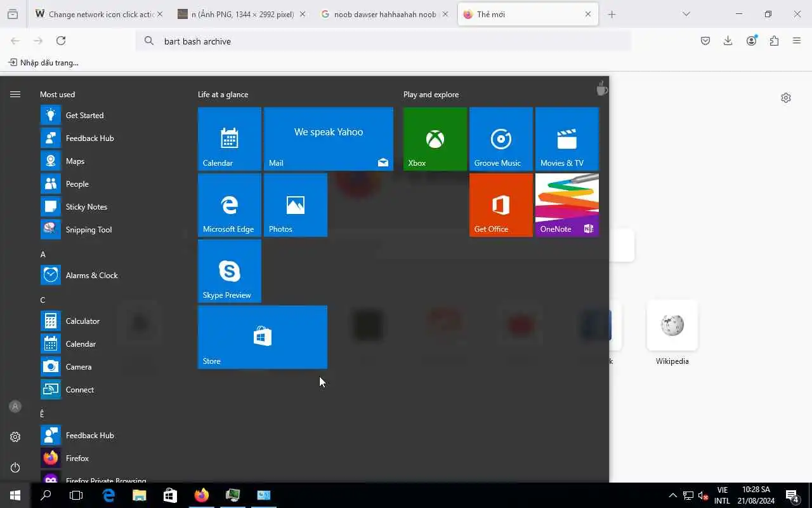Open the Photos tile
The image size is (812, 508).
coord(296,205)
